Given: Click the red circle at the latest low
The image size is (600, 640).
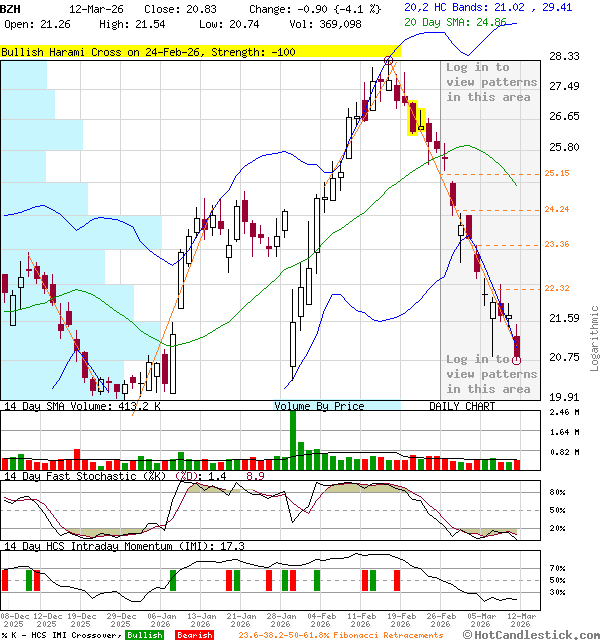Looking at the screenshot, I should [516, 360].
